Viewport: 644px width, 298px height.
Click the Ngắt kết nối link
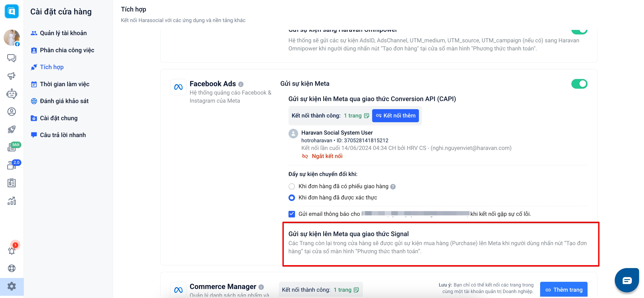(x=327, y=156)
